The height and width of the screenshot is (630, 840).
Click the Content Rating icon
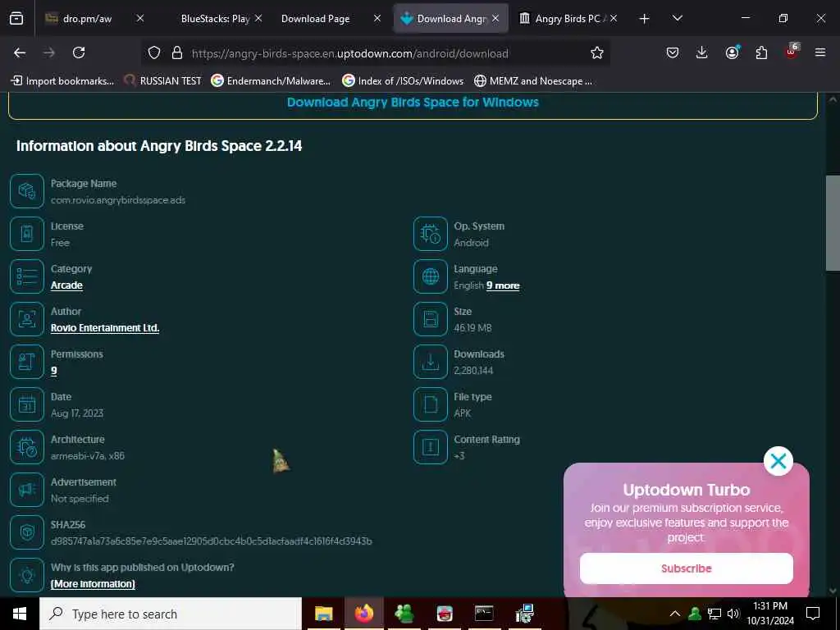(430, 447)
